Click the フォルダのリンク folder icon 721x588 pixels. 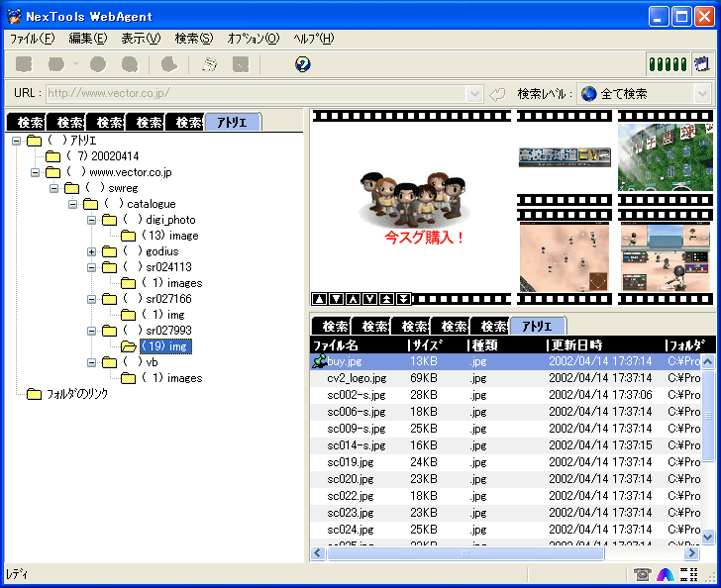click(34, 394)
